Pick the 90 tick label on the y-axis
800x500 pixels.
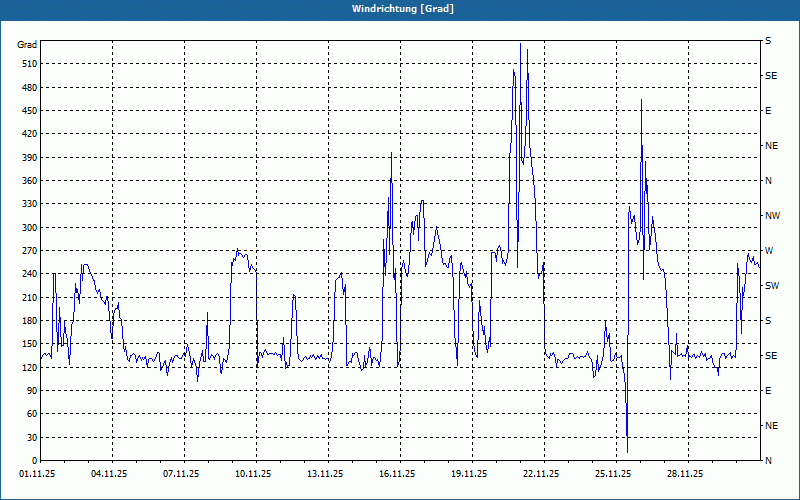tap(32, 391)
